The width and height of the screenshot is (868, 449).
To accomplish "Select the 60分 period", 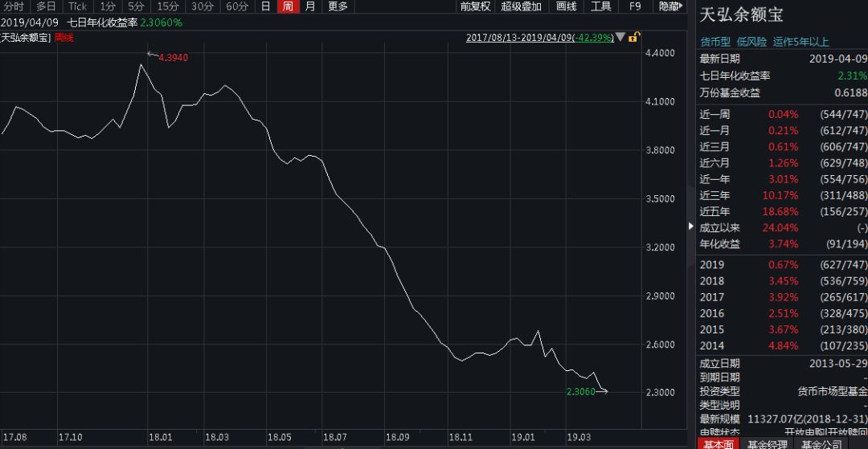I will (x=237, y=6).
